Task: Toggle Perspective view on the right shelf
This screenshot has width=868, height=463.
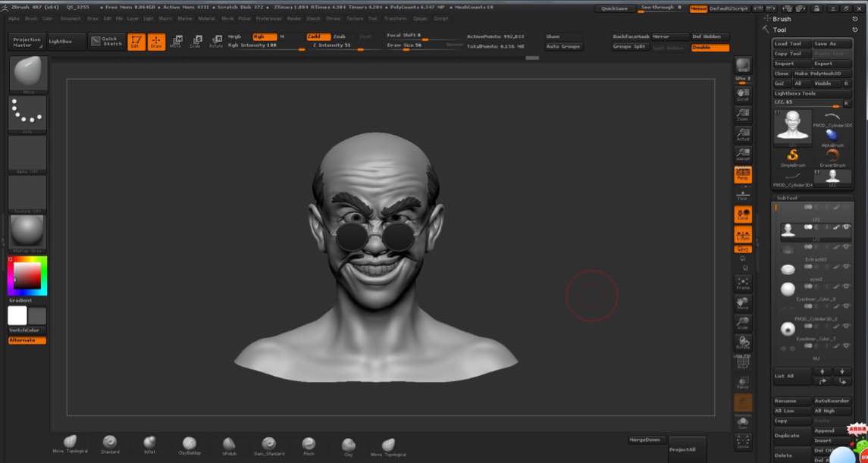Action: point(743,175)
